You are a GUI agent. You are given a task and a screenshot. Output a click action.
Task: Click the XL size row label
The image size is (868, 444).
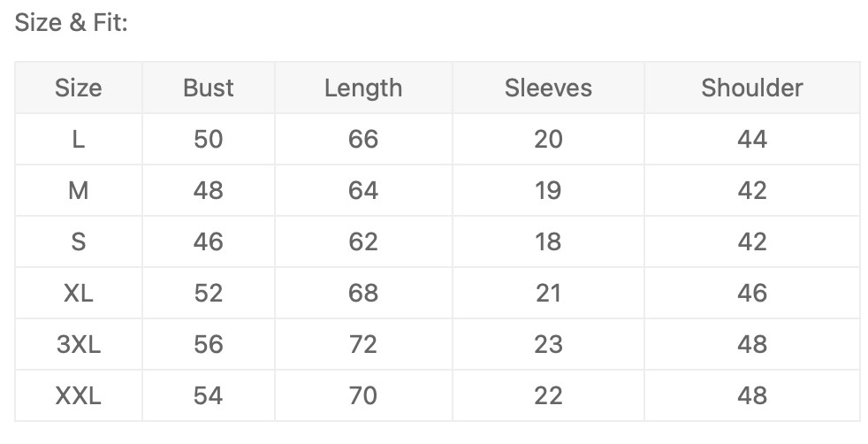(x=79, y=293)
